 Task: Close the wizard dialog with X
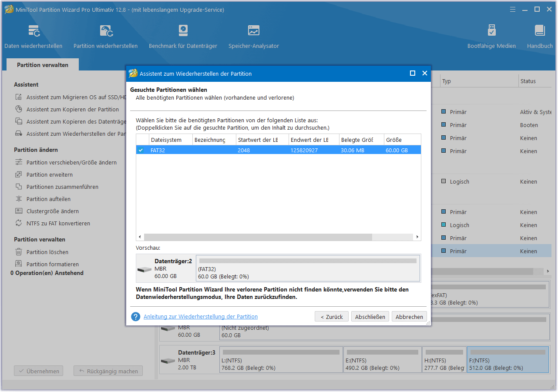(x=425, y=74)
